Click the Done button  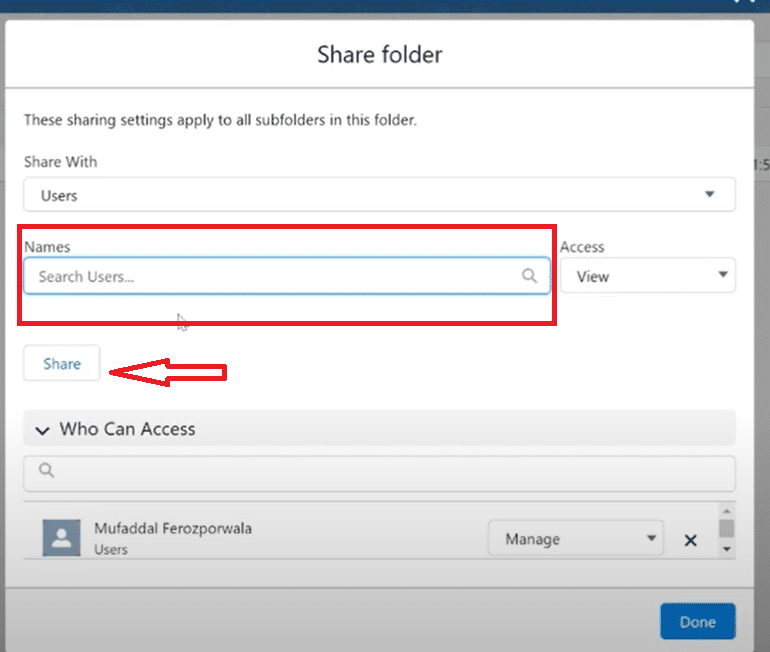pos(698,622)
